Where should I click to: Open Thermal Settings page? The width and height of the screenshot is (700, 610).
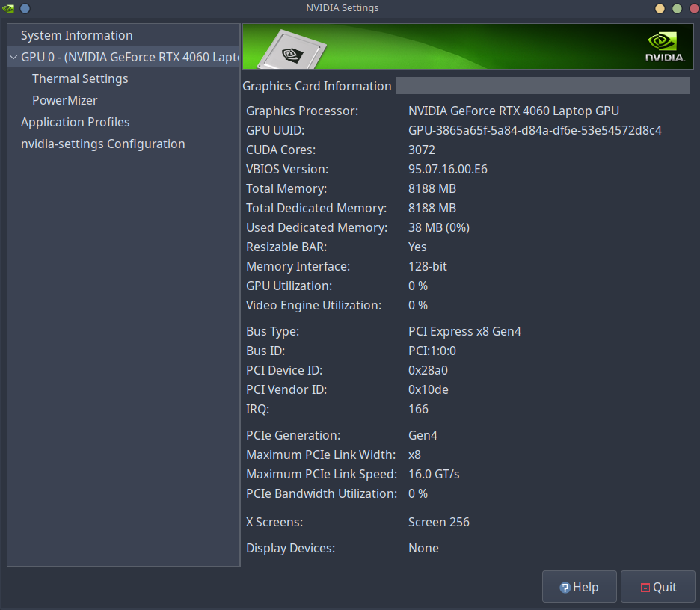tap(80, 79)
